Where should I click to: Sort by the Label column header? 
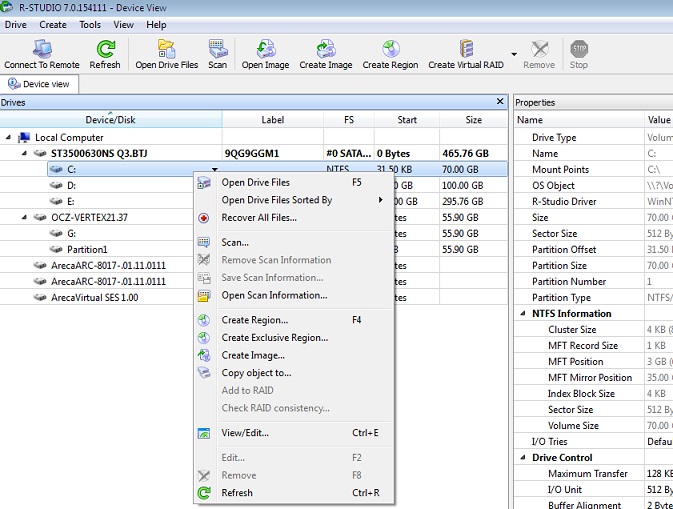point(272,120)
